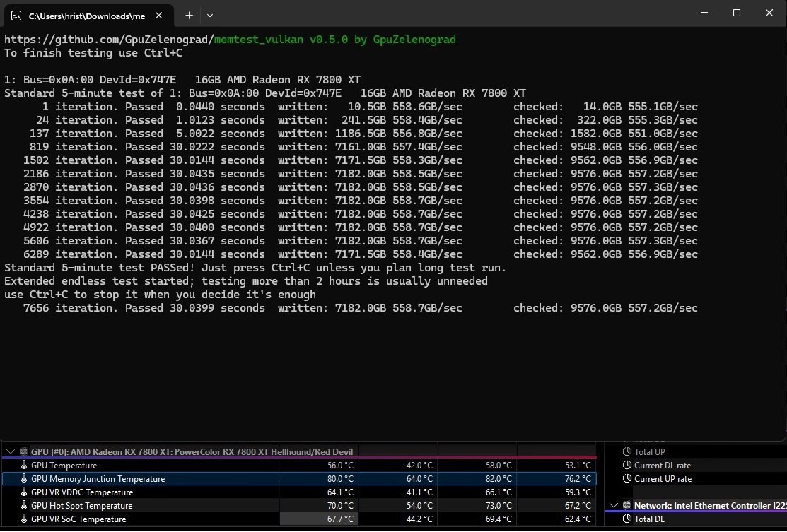Minimize the terminal window
The image size is (787, 532).
coord(704,13)
